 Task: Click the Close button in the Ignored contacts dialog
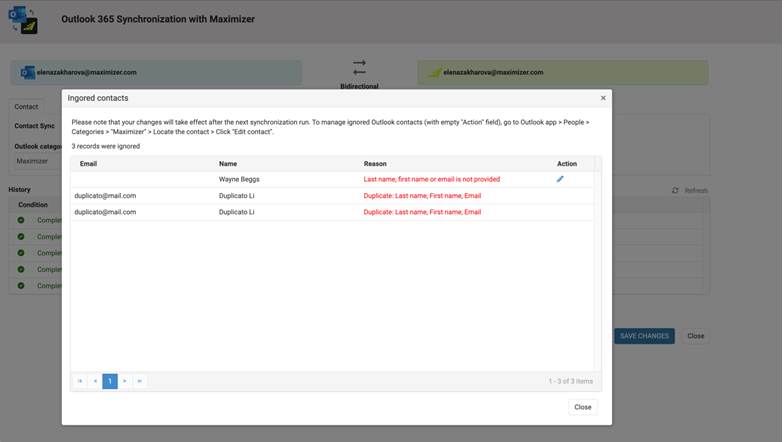click(x=582, y=407)
